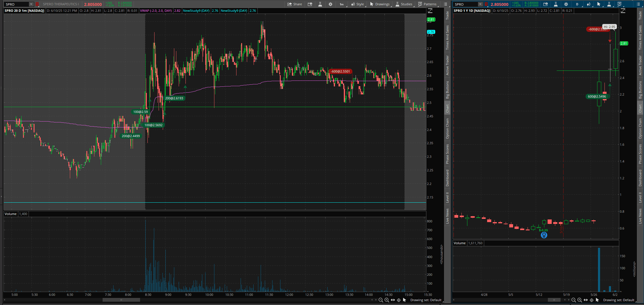Open Level II side tab on right chart
Screen dimensions: 644x305
pyautogui.click(x=640, y=197)
